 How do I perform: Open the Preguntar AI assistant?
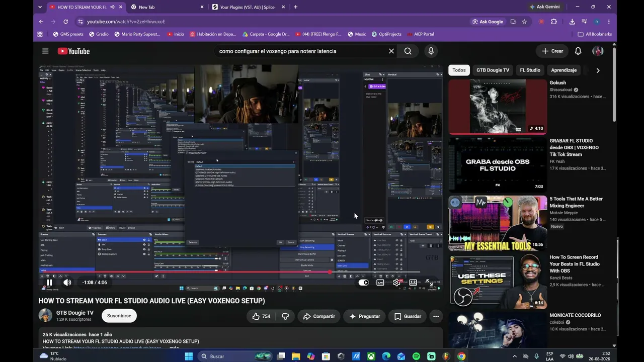click(365, 316)
